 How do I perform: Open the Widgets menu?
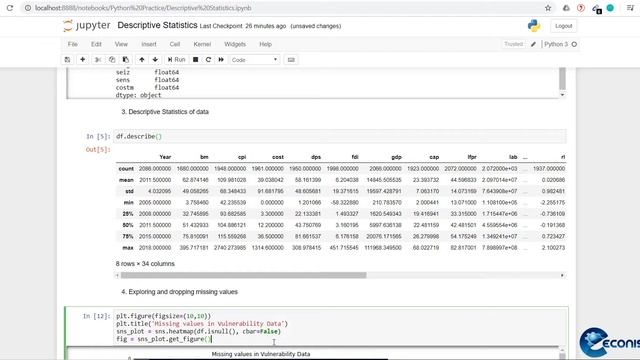(235, 44)
